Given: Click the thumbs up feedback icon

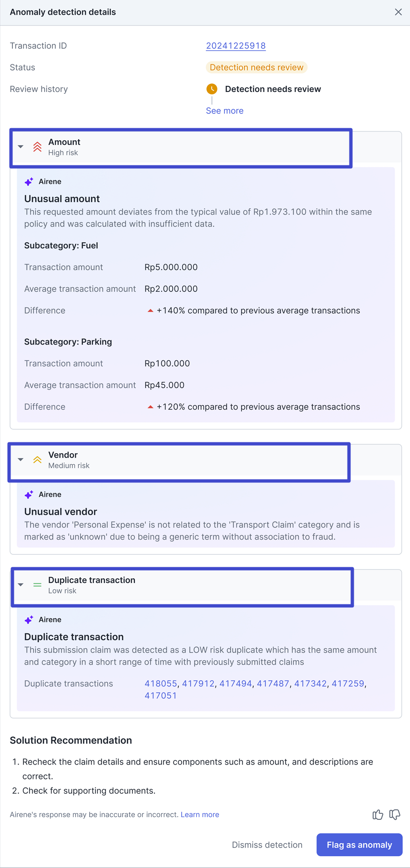Looking at the screenshot, I should pos(378,815).
